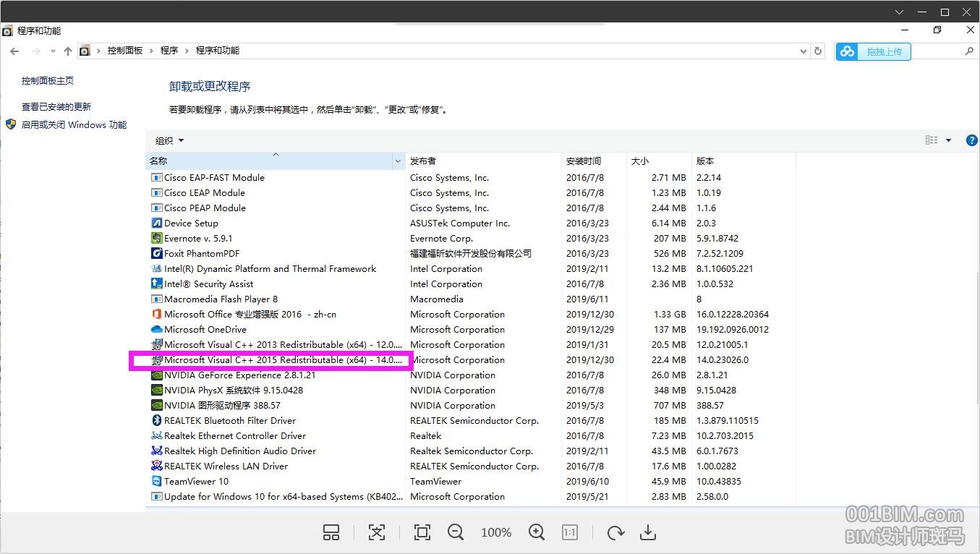The width and height of the screenshot is (980, 554).
Task: Click the 拖拽上传 upload button
Action: tap(874, 51)
